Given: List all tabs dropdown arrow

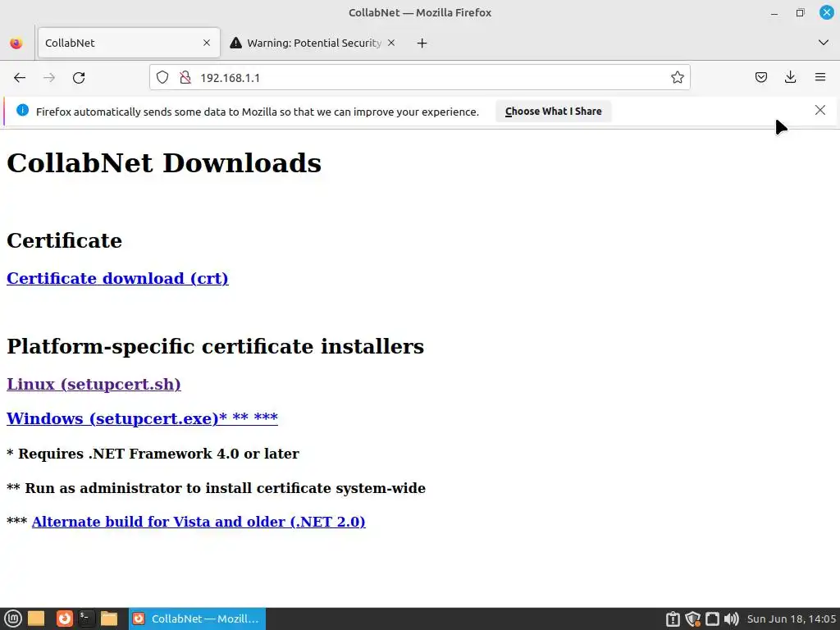Looking at the screenshot, I should click(824, 43).
